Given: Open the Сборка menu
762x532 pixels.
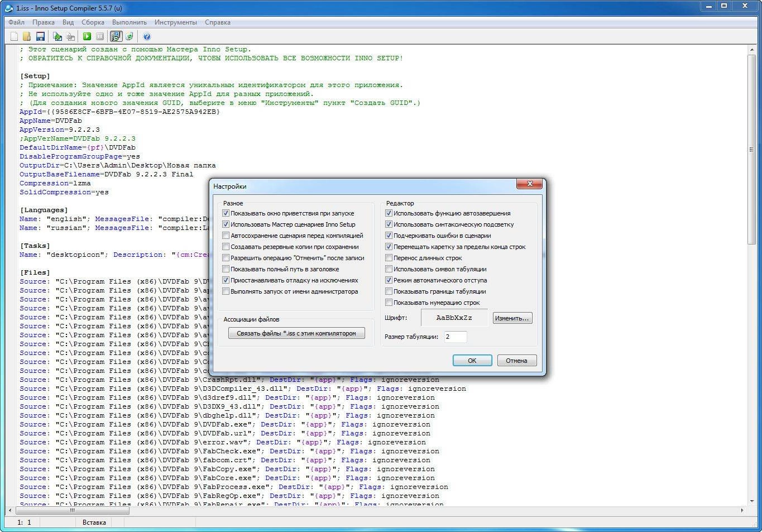Looking at the screenshot, I should pos(93,22).
